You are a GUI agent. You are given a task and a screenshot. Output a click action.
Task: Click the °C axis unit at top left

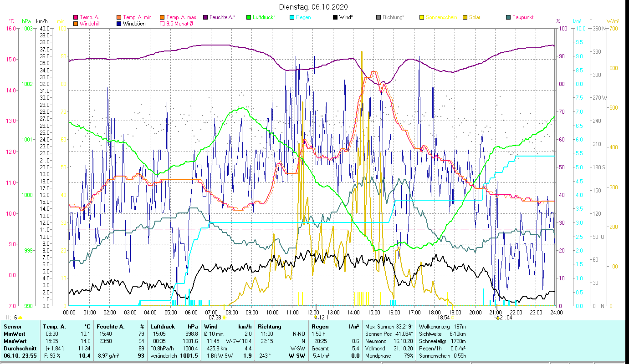coord(11,21)
